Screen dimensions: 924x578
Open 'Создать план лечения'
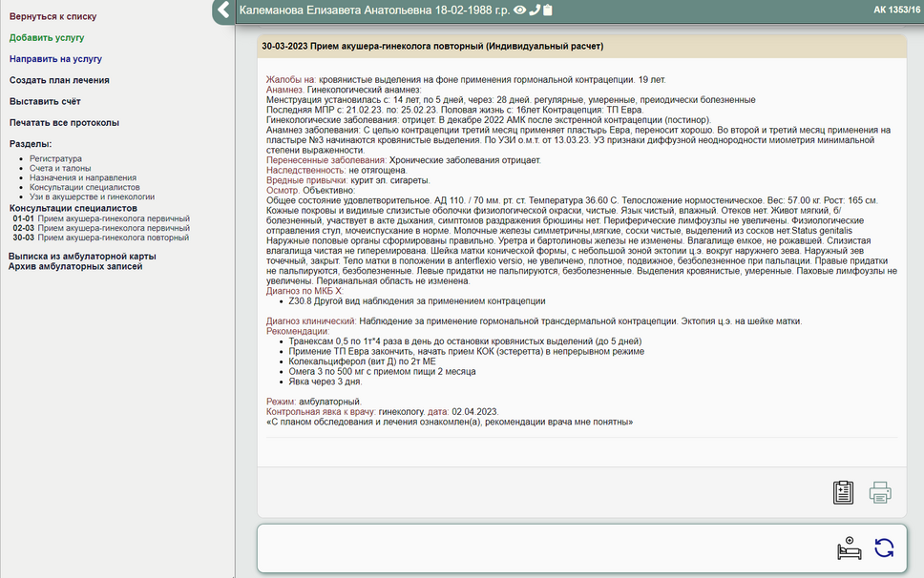[x=59, y=80]
